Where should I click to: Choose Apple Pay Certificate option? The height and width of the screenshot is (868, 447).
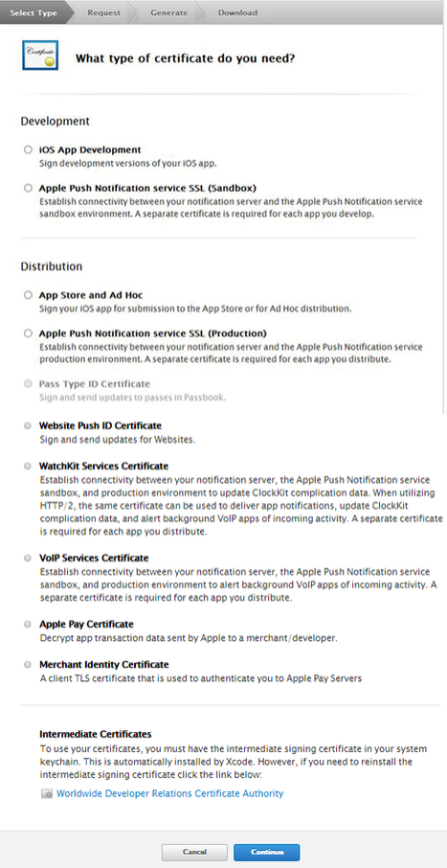pyautogui.click(x=28, y=625)
